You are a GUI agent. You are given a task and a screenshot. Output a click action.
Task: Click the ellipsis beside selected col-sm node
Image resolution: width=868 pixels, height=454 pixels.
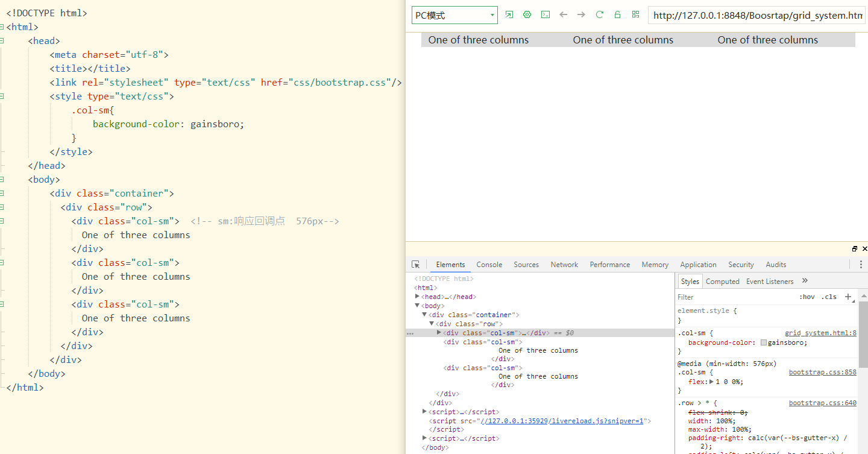point(410,333)
